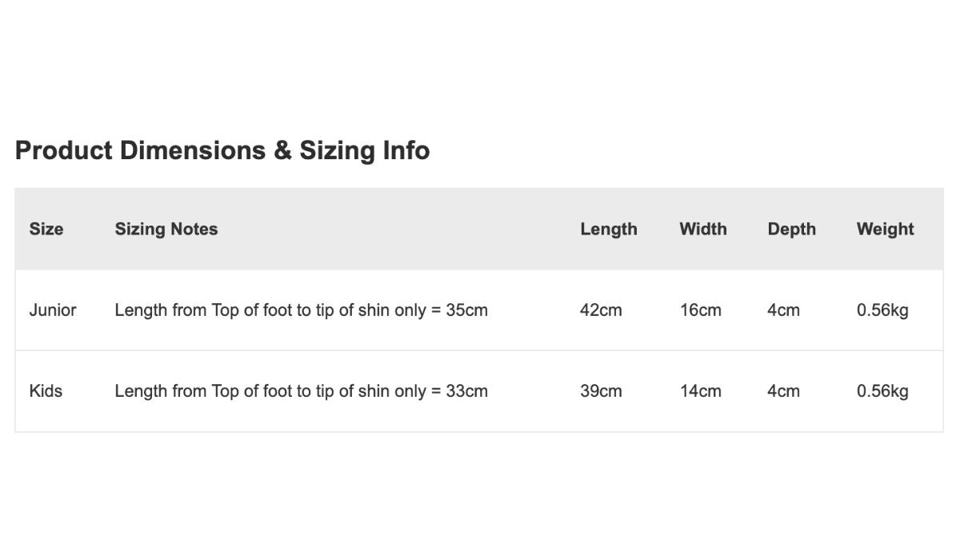Viewport: 960px width, 560px height.
Task: Click the Junior row 0.56kg weight
Action: [x=882, y=310]
